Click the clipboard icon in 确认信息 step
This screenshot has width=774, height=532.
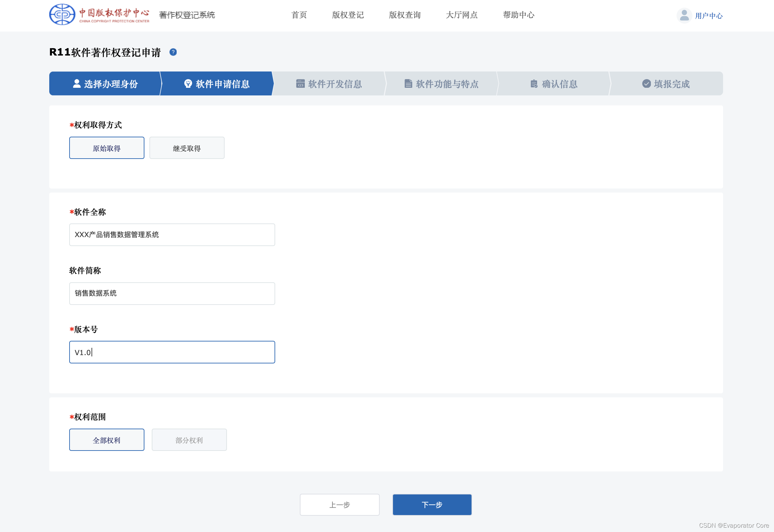point(534,83)
